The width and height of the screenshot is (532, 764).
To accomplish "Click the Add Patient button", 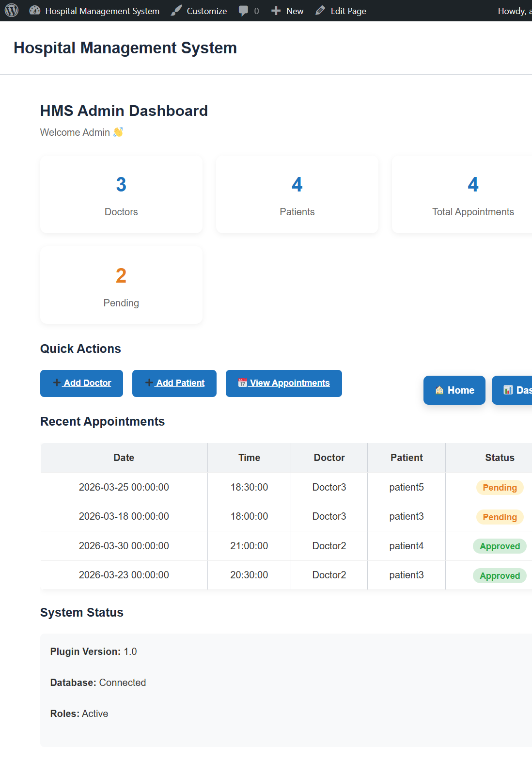I will point(174,383).
